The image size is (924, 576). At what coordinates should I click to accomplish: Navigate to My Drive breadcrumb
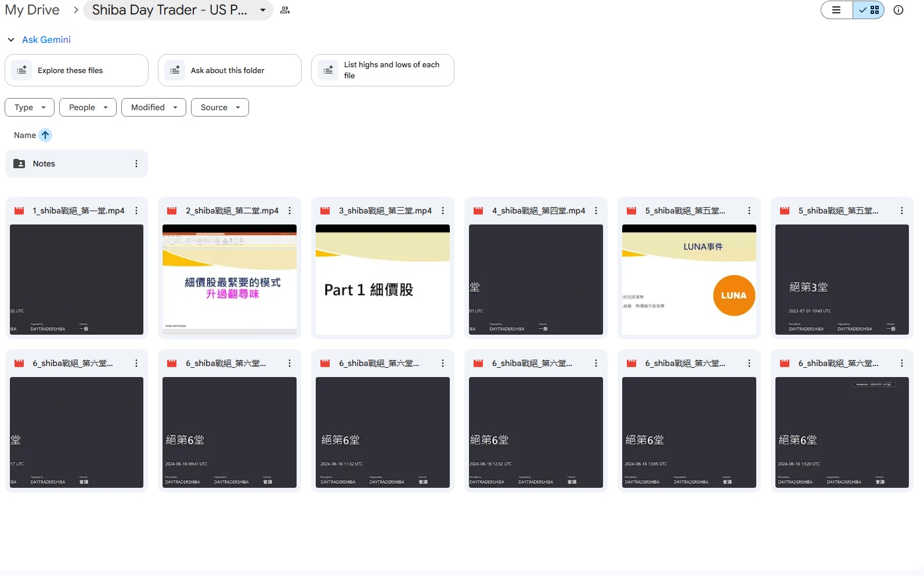(32, 10)
